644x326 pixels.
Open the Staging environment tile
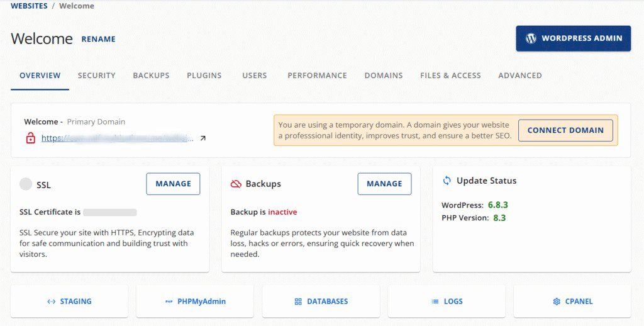point(69,301)
